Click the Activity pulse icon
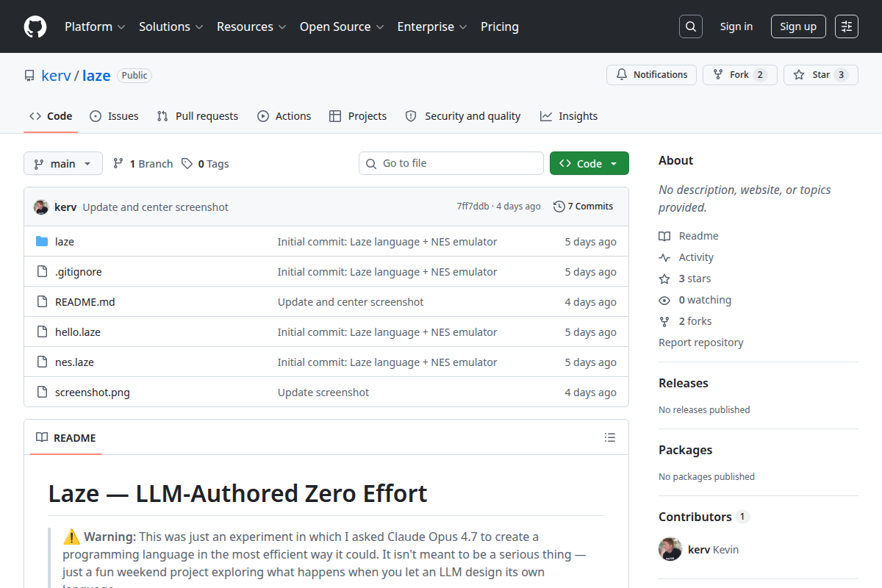The width and height of the screenshot is (882, 588). [x=664, y=257]
